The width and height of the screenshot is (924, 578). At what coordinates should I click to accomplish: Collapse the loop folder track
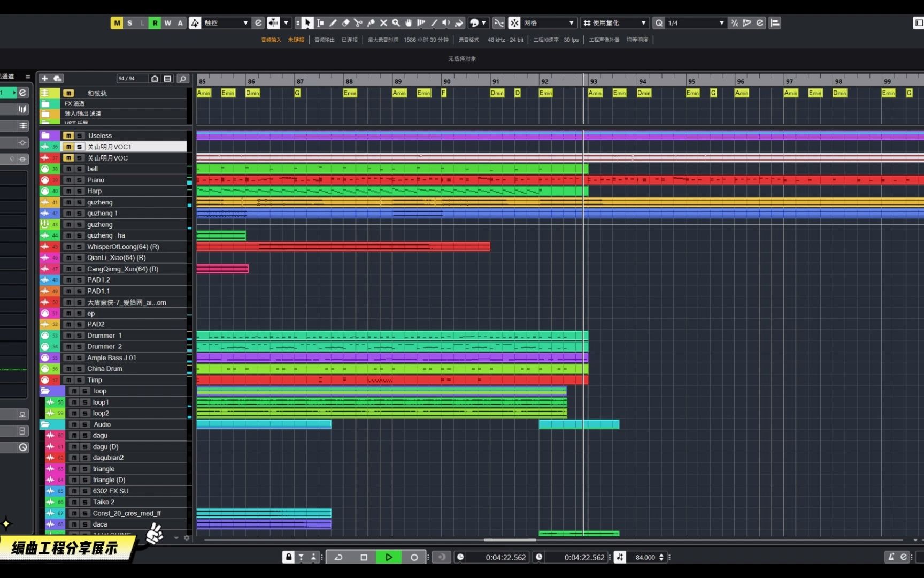pyautogui.click(x=45, y=391)
